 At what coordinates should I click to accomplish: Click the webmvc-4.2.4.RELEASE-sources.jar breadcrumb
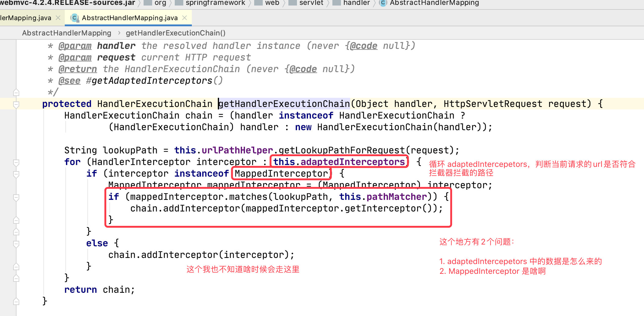point(68,3)
